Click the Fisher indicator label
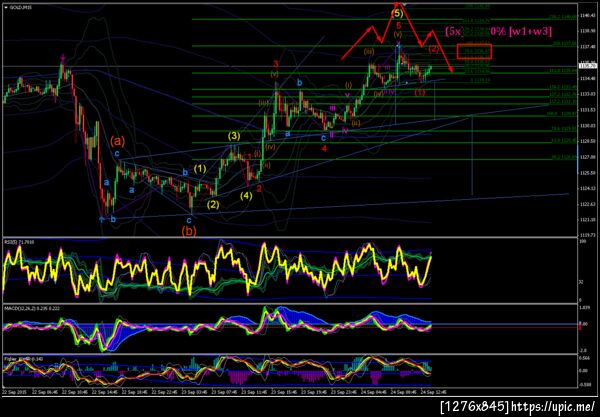 pyautogui.click(x=23, y=359)
